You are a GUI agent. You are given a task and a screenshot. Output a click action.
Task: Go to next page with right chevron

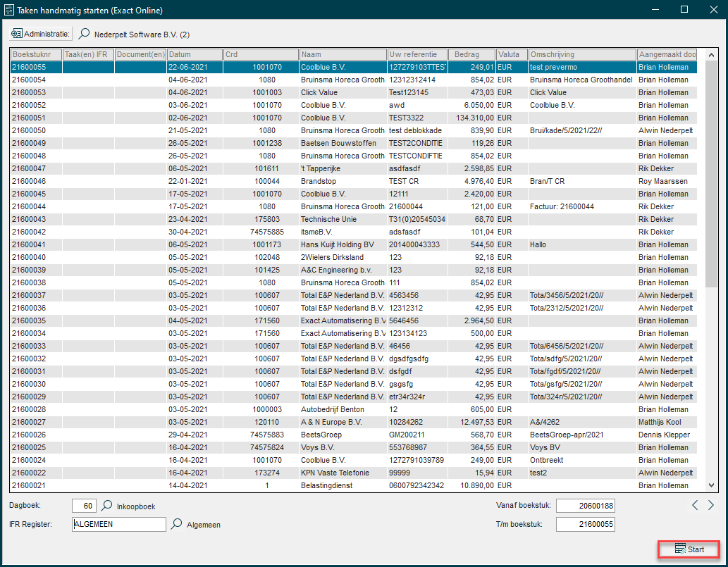[x=711, y=505]
